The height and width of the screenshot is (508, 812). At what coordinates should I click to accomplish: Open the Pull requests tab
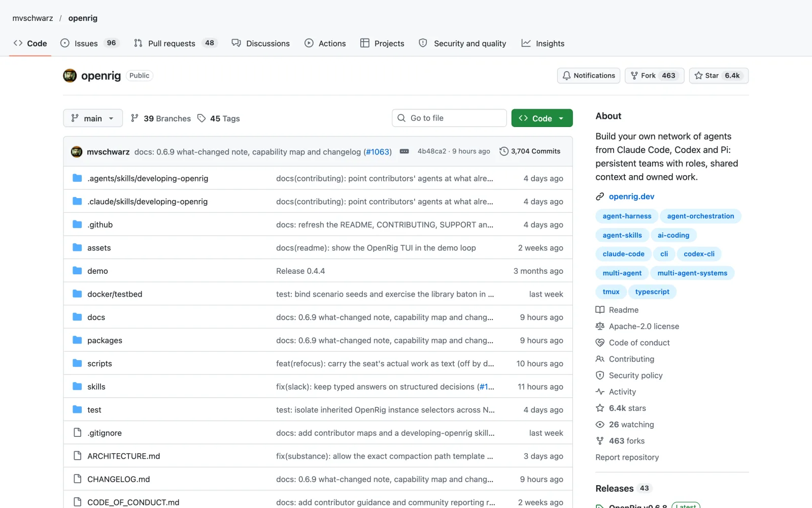pyautogui.click(x=176, y=43)
